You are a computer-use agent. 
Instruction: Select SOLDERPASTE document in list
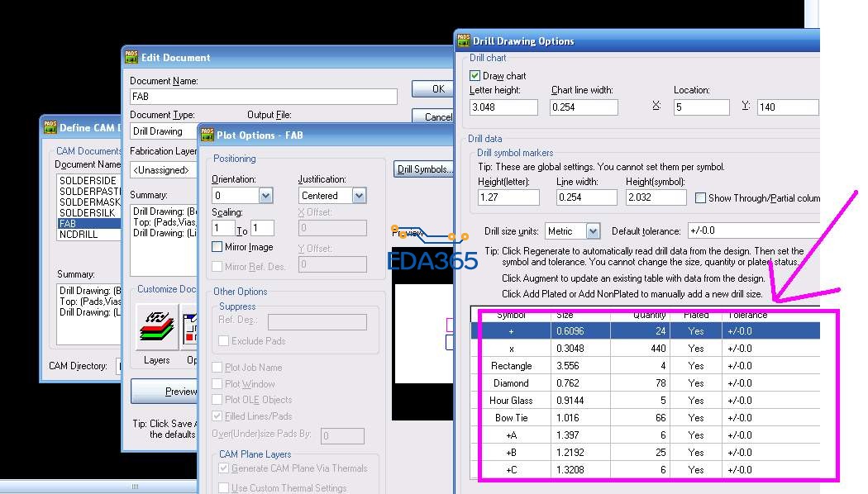pyautogui.click(x=88, y=192)
